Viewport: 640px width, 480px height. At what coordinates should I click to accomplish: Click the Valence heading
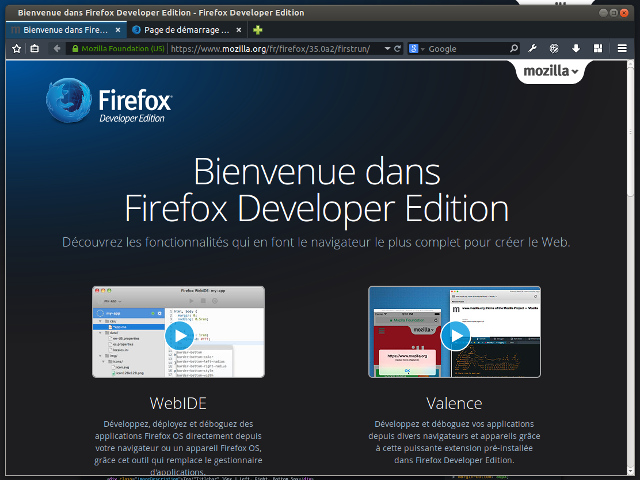point(454,403)
